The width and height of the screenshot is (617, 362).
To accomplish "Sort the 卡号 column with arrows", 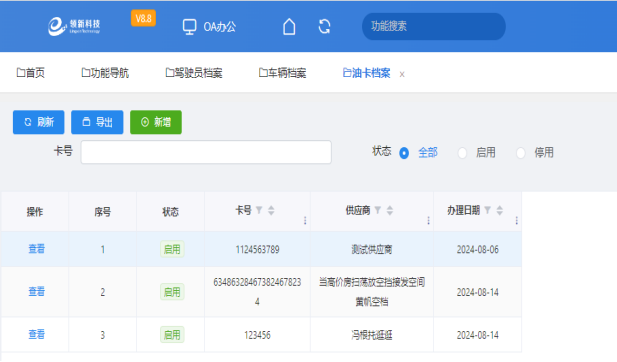I will 271,210.
